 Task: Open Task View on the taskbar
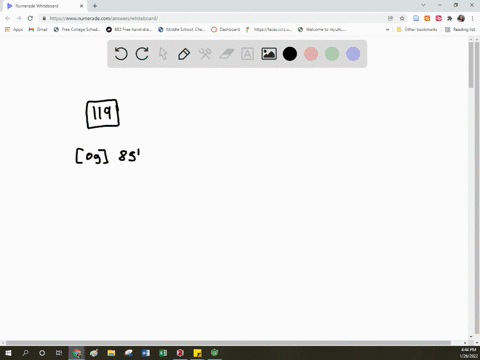point(59,353)
